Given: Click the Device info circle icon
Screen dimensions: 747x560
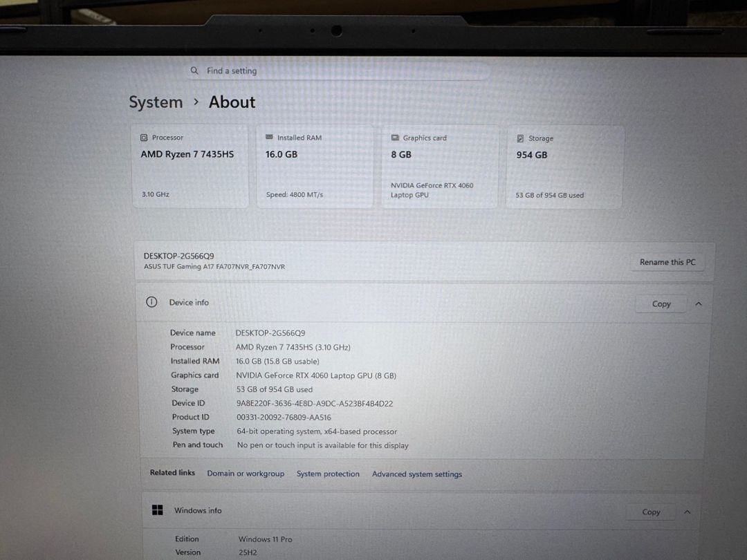Looking at the screenshot, I should (x=151, y=302).
